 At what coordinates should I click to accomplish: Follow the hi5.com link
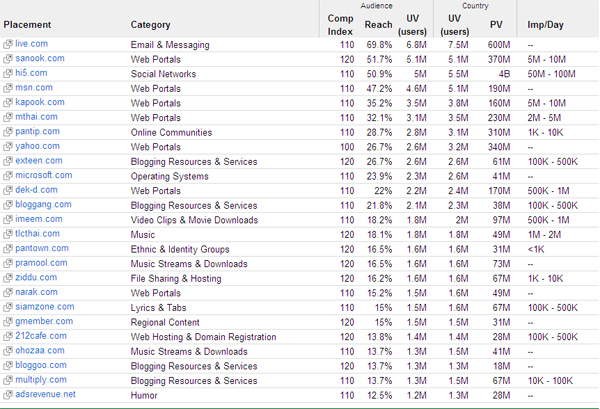(x=31, y=73)
